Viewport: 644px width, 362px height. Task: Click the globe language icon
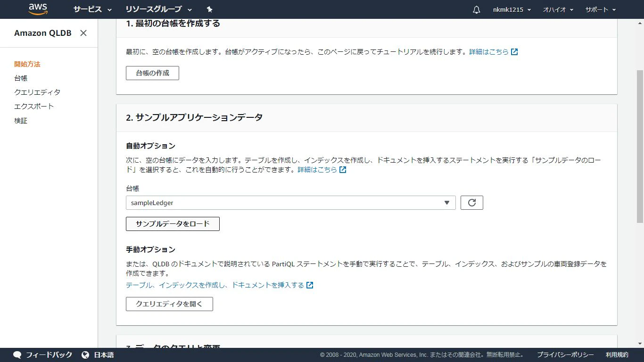(85, 355)
